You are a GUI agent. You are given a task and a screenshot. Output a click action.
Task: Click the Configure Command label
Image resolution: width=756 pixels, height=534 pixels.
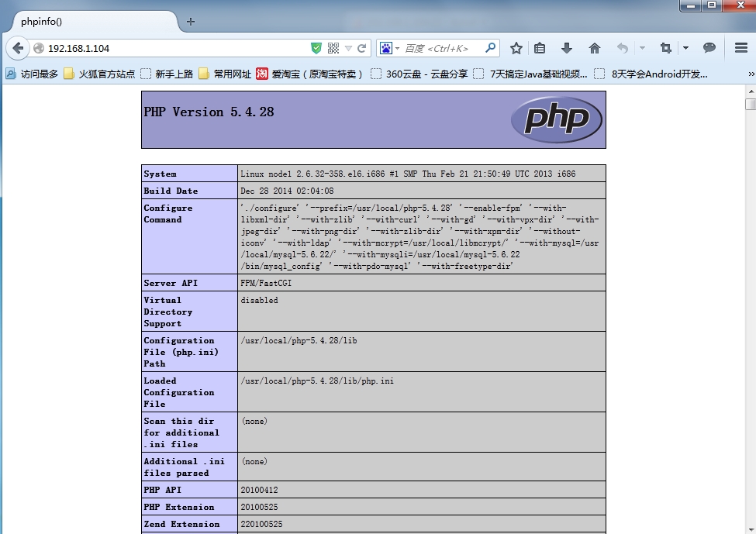coord(167,213)
